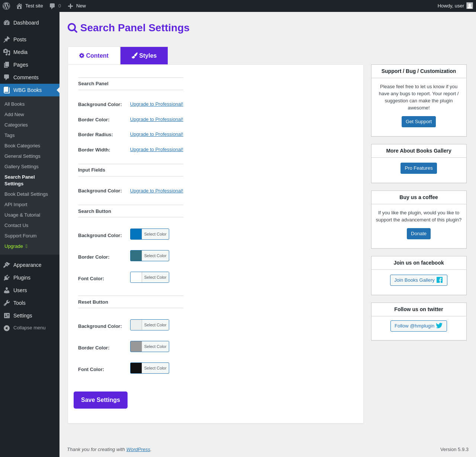Select the Styles tab
Screen dimensions: 476x457
pyautogui.click(x=144, y=55)
